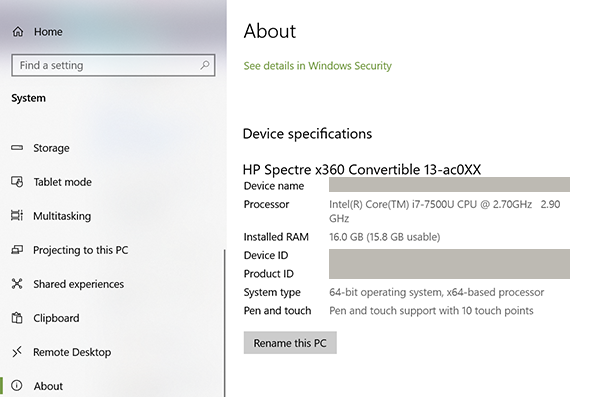
Task: Click the About page title
Action: click(x=270, y=31)
